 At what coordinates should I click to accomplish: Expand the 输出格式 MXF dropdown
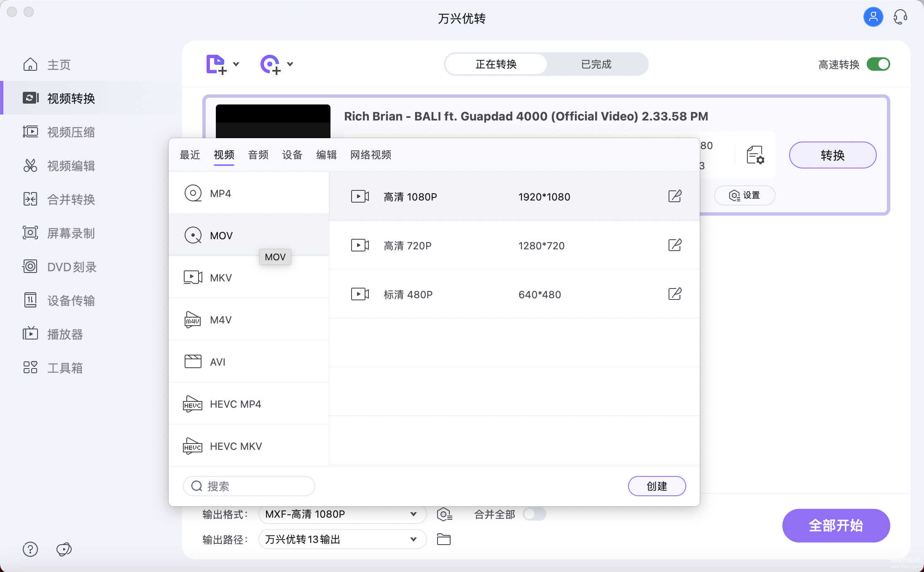click(x=413, y=514)
